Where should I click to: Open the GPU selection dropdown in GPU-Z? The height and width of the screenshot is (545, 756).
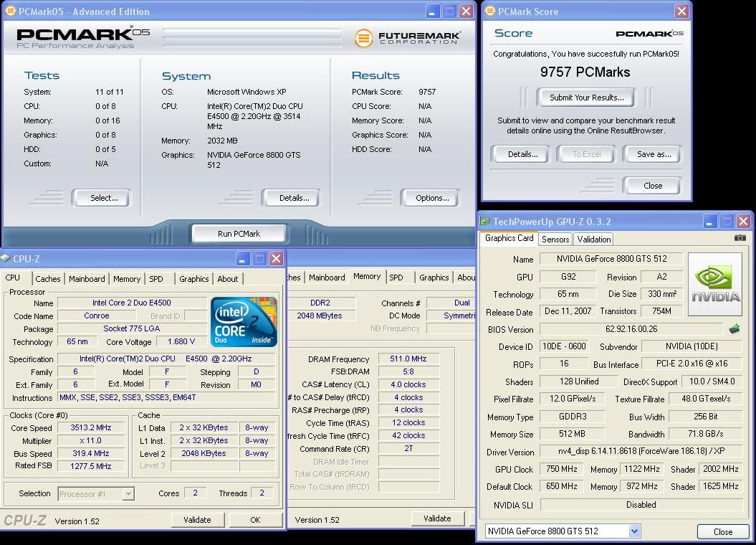pos(634,531)
